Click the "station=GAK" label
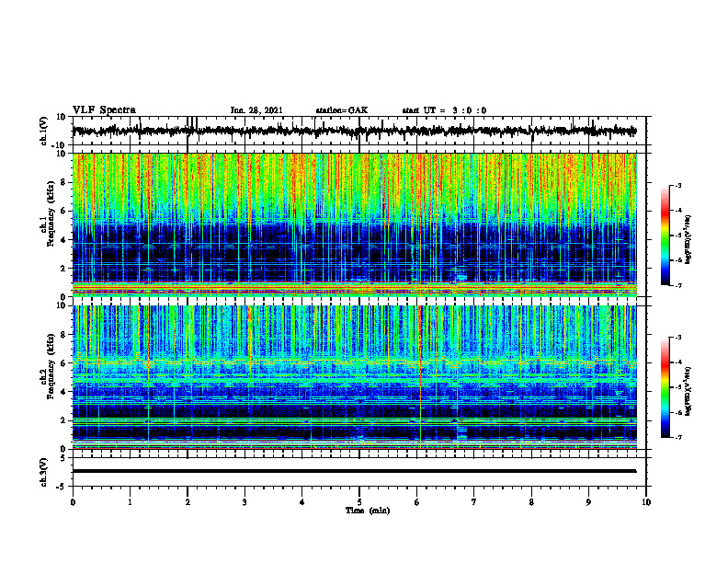Viewport: 728px width, 563px height. click(x=342, y=110)
